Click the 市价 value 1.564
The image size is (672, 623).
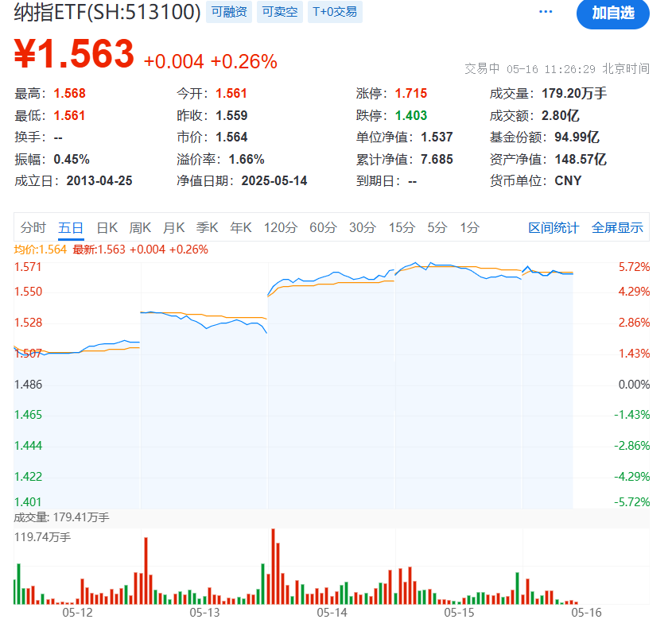231,137
